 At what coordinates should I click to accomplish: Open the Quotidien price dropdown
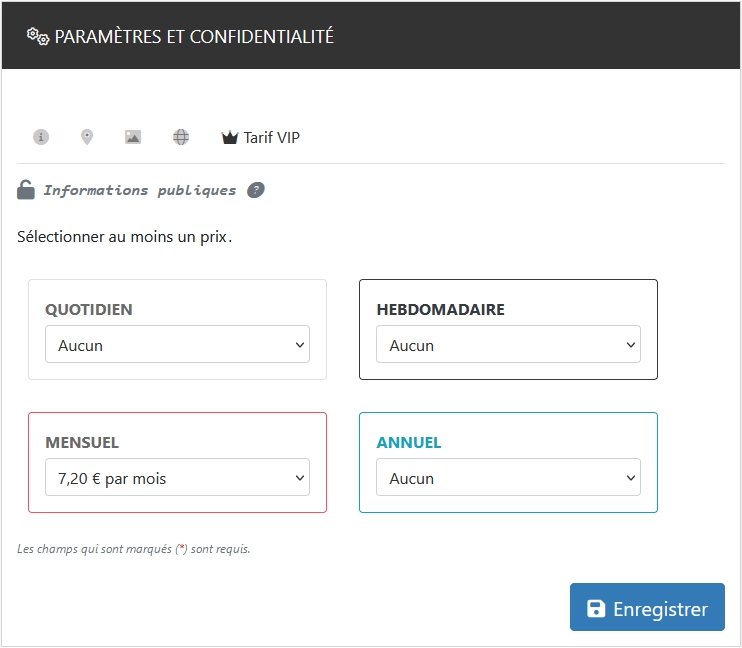tap(177, 345)
